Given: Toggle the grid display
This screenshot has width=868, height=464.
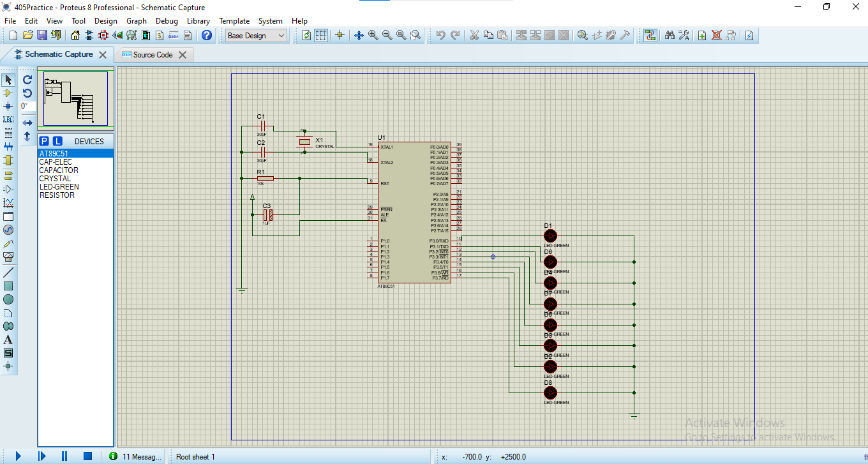Looking at the screenshot, I should click(x=320, y=35).
